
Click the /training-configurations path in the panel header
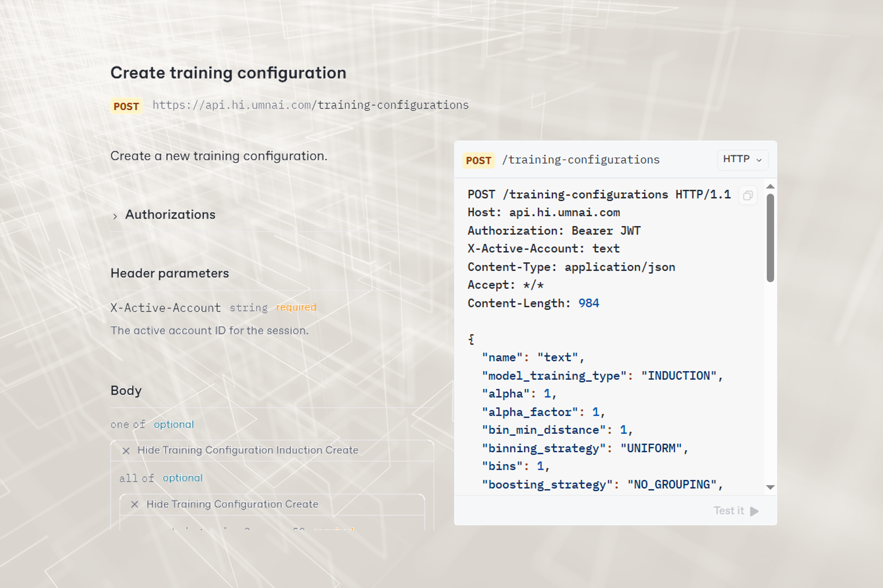coord(581,160)
